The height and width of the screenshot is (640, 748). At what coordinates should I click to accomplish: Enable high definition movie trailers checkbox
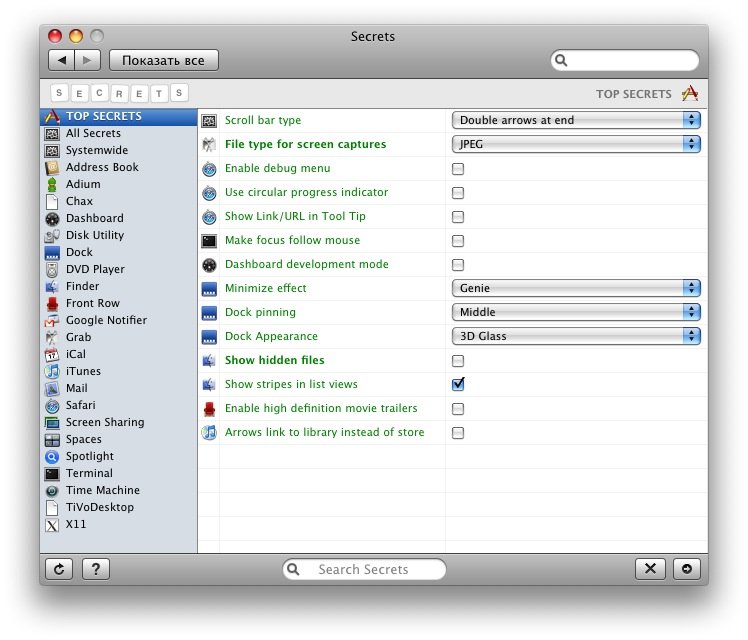(458, 409)
